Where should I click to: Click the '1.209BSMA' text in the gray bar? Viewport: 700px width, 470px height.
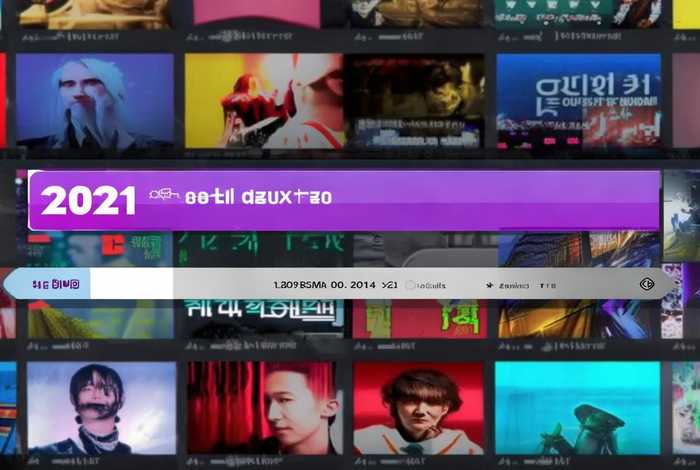300,285
